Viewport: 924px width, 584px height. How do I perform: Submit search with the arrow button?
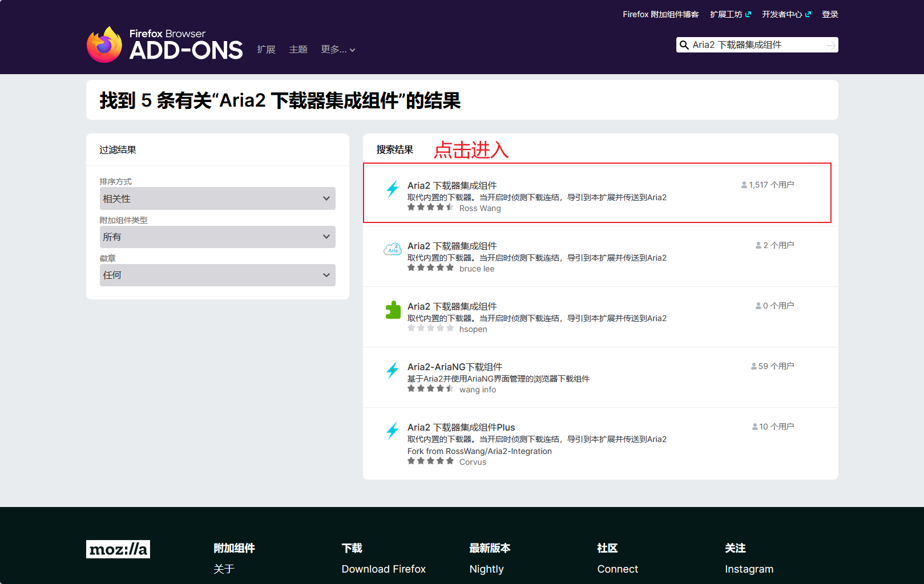tap(831, 45)
